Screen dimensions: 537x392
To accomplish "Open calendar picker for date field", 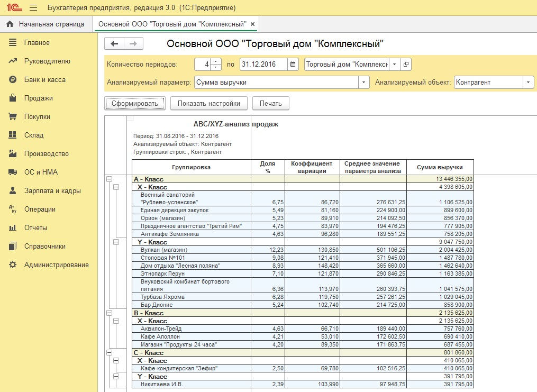I will [293, 65].
